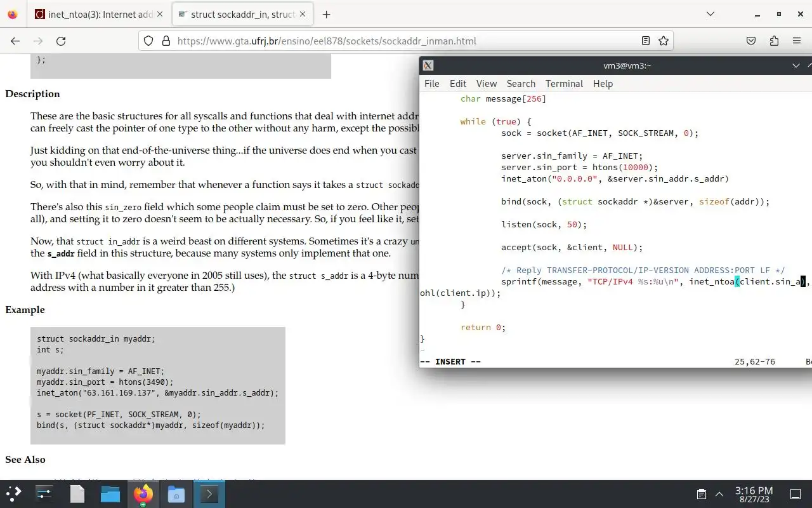
Task: Go back to the previous page
Action: point(15,41)
